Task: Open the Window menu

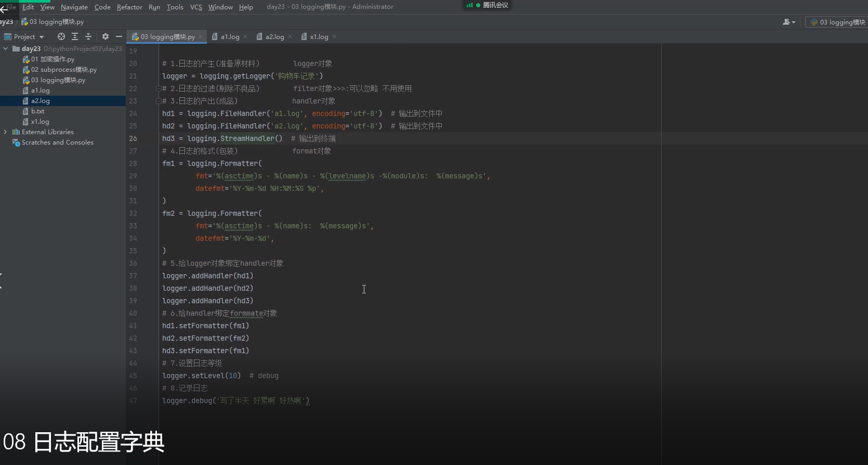Action: pyautogui.click(x=220, y=7)
